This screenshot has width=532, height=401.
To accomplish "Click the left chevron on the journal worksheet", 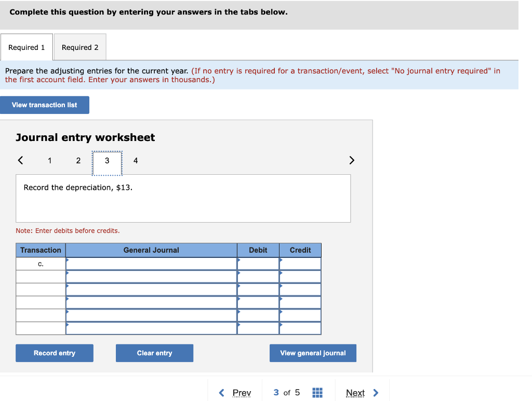I will click(x=21, y=161).
